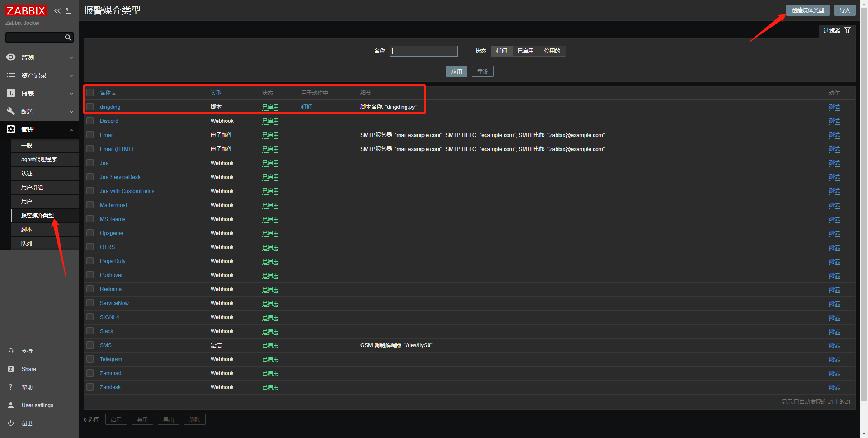Open the 用户群组 submenu item

tap(45, 188)
